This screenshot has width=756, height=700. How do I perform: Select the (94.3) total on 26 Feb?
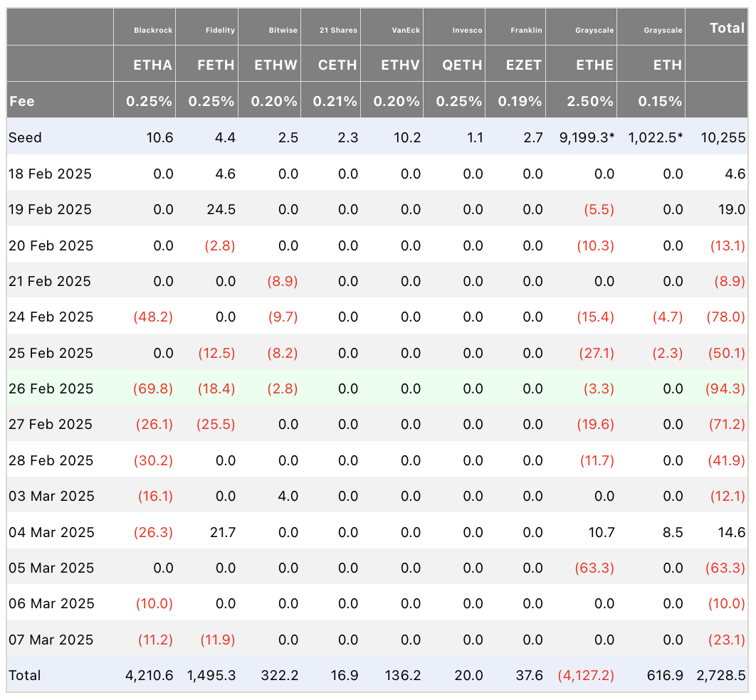tap(725, 389)
